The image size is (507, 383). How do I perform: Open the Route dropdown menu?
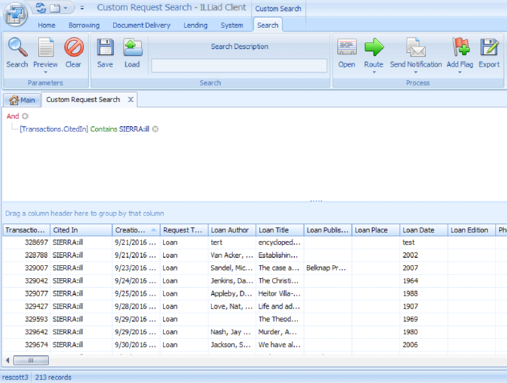click(374, 72)
